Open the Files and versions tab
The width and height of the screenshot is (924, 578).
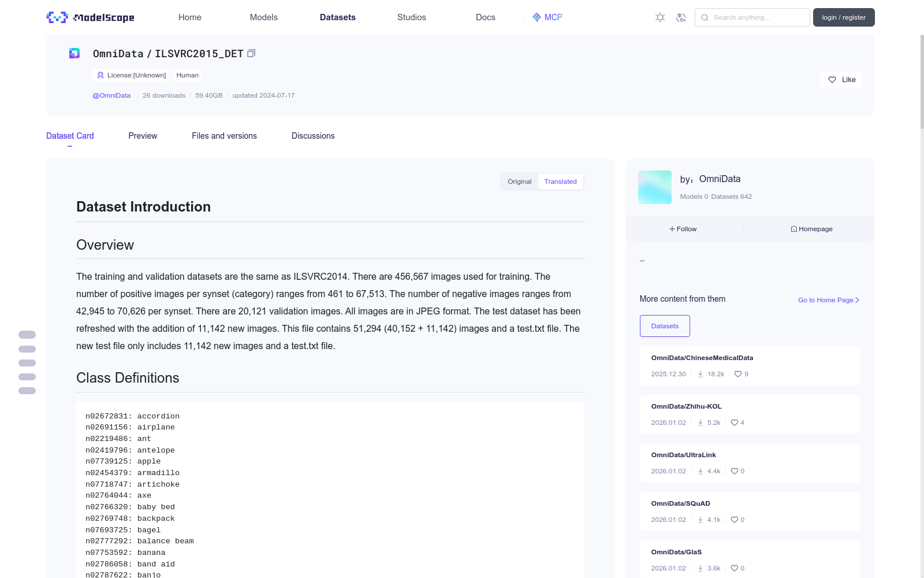tap(224, 136)
